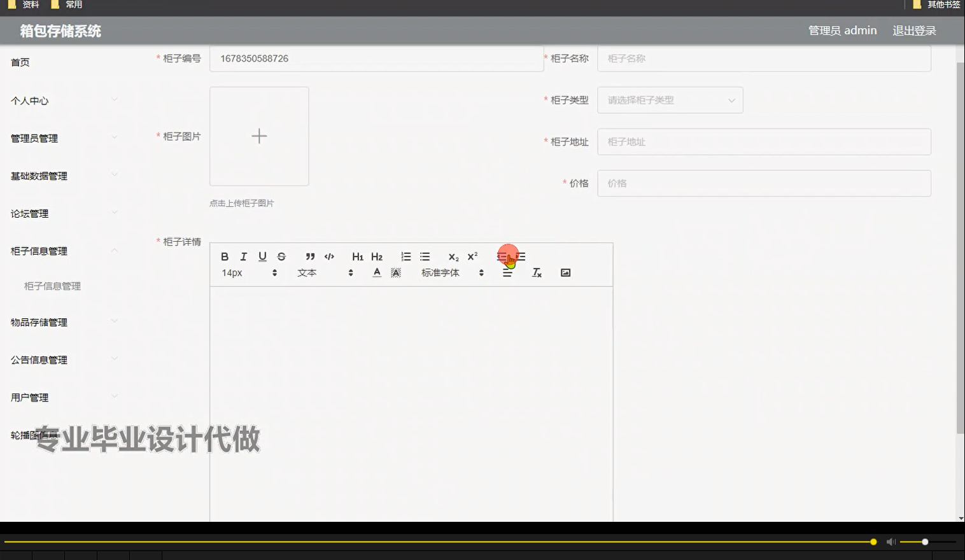
Task: Click 退出登录 to log out
Action: pyautogui.click(x=913, y=30)
